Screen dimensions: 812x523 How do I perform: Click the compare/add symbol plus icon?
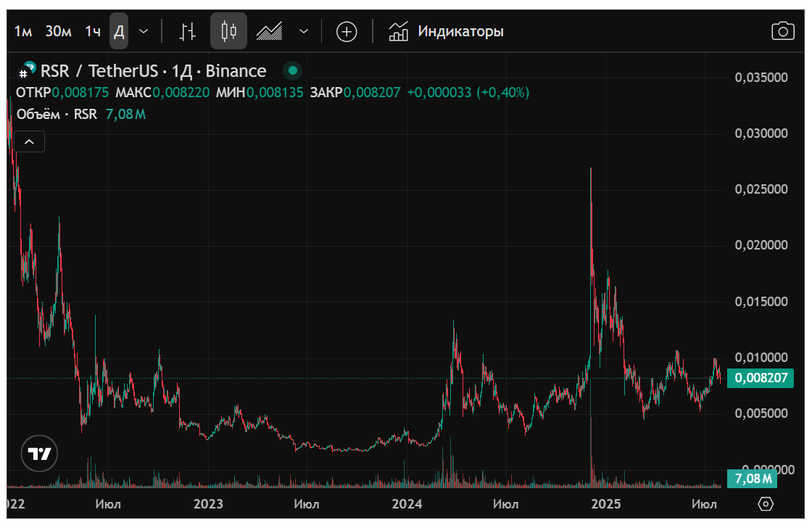tap(347, 32)
